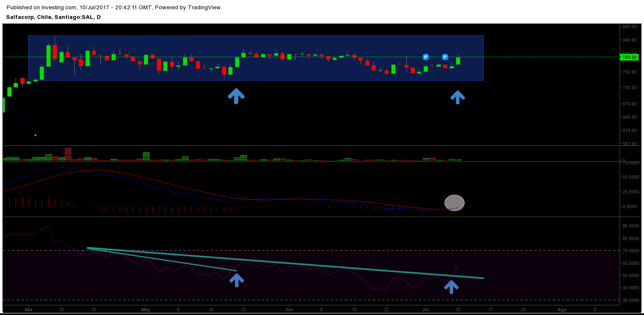The height and width of the screenshot is (315, 644).
Task: Click the 'Jun' month label on the time axis
Action: point(289,309)
